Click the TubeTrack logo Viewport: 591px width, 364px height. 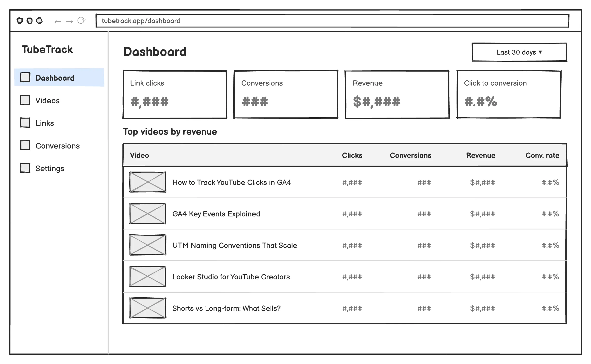[x=47, y=49]
